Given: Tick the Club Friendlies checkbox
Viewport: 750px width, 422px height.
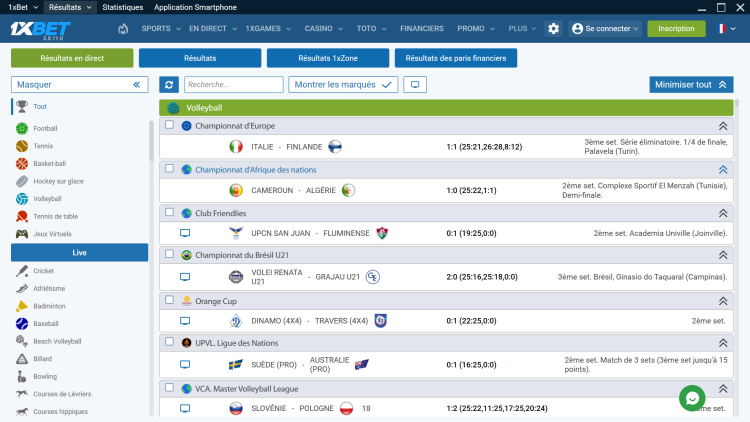Looking at the screenshot, I should [169, 212].
